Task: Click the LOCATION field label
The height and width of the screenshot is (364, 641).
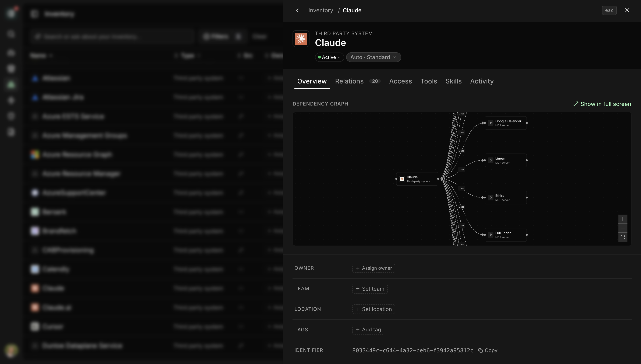Action: pos(307,309)
